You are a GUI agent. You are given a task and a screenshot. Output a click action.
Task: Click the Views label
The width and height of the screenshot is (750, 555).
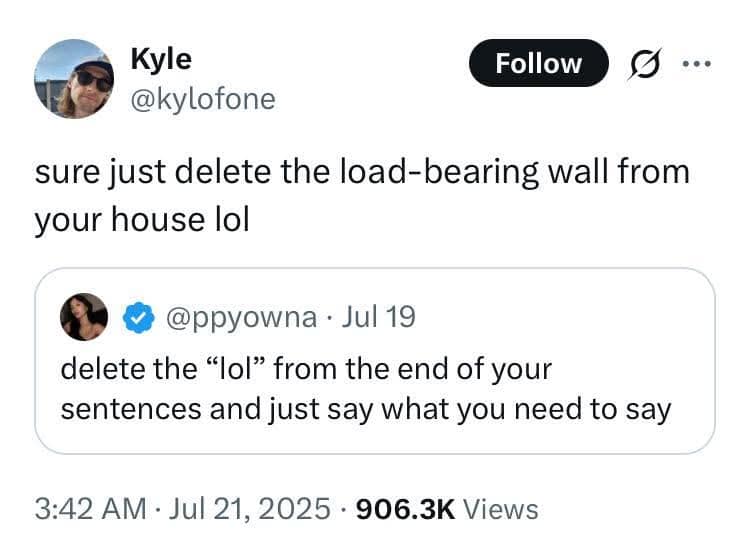[502, 509]
